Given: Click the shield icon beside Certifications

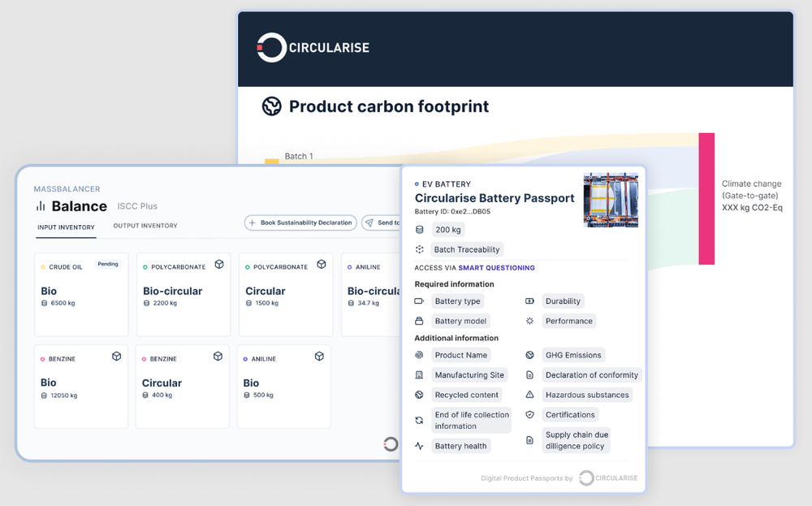Looking at the screenshot, I should [x=529, y=414].
